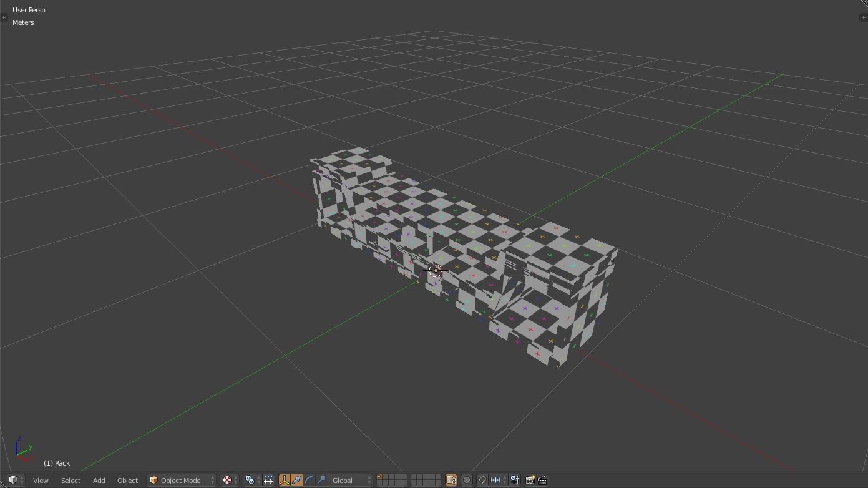868x488 pixels.
Task: Render OpenGL animation with clapperboard icon
Action: (542, 481)
